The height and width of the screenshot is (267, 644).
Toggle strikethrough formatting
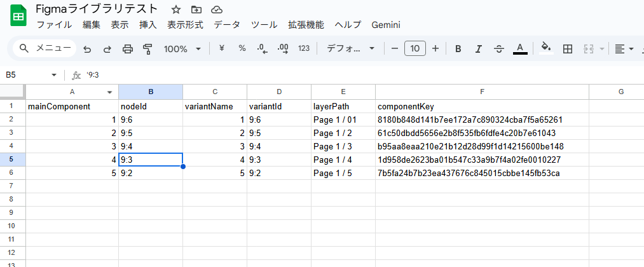pyautogui.click(x=499, y=49)
